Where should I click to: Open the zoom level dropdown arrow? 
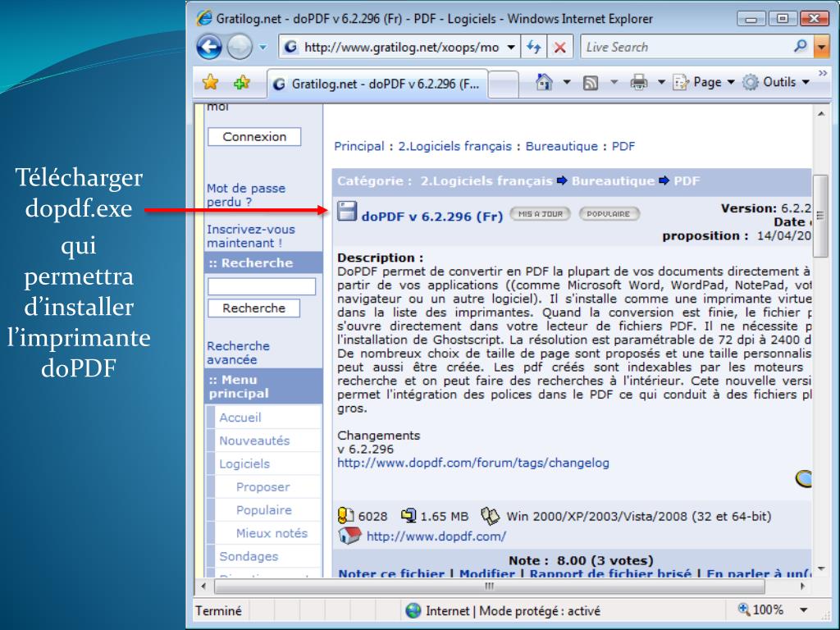click(804, 609)
